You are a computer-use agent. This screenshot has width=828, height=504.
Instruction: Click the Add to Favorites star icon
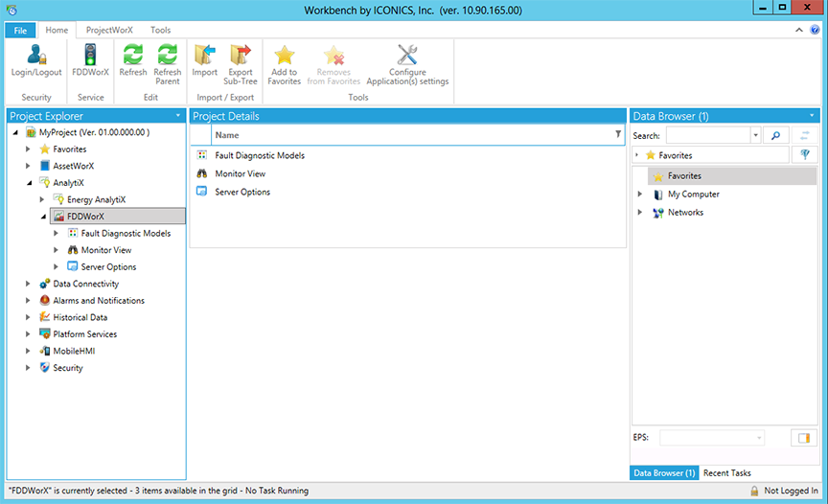pyautogui.click(x=285, y=56)
